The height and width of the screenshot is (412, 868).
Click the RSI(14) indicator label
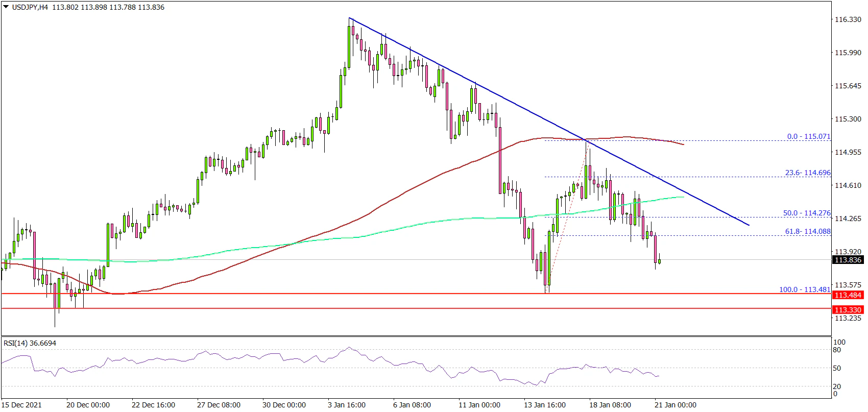coord(30,343)
